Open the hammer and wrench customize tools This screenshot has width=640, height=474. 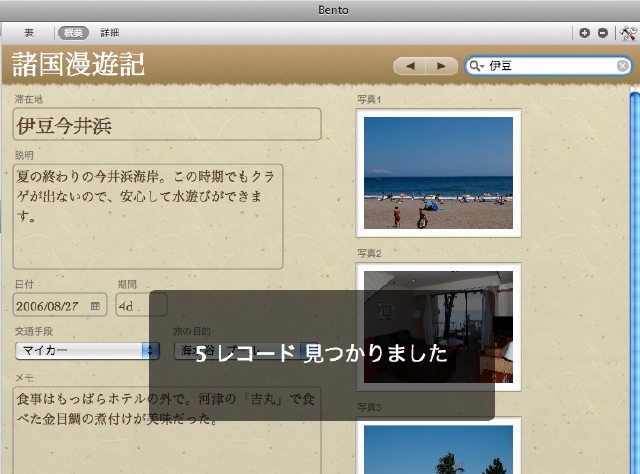[628, 33]
